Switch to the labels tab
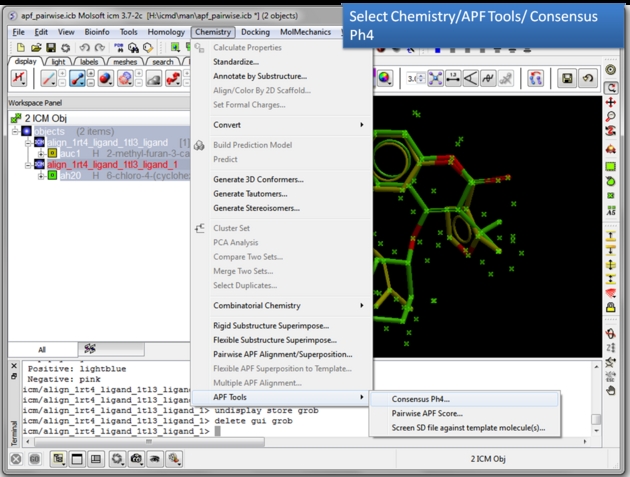Screen dimensions: 630x477 point(89,61)
